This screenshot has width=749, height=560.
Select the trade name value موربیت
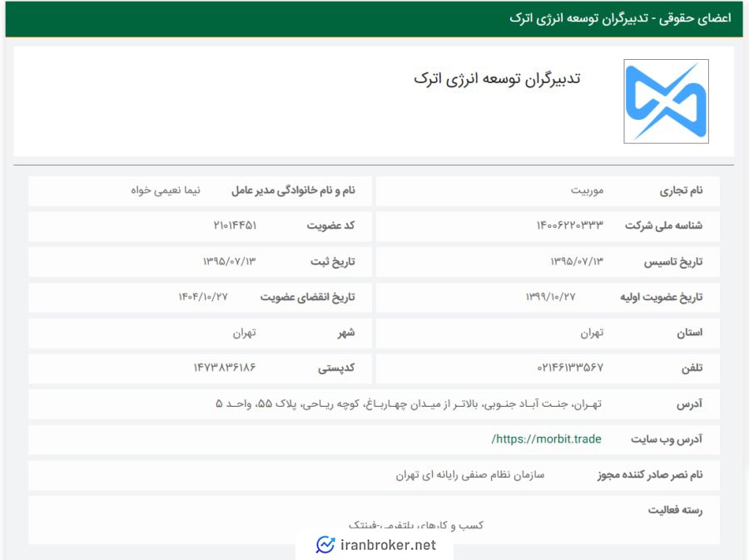587,191
